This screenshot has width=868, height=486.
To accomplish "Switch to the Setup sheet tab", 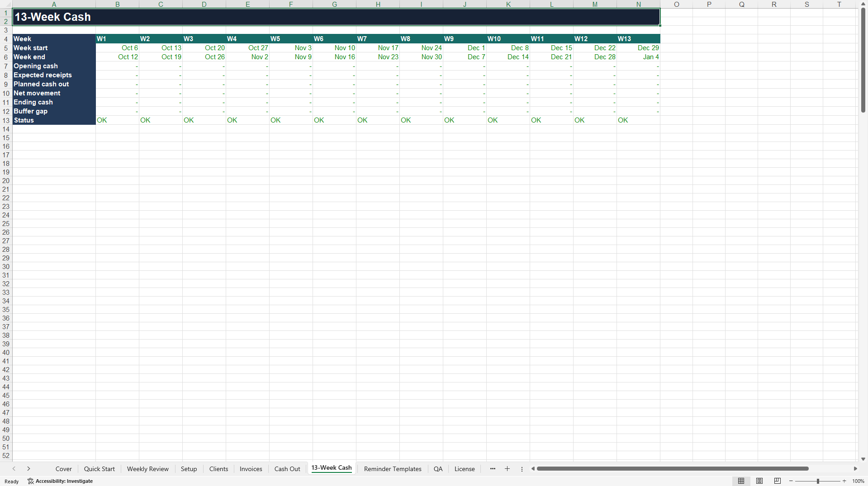I will point(189,469).
